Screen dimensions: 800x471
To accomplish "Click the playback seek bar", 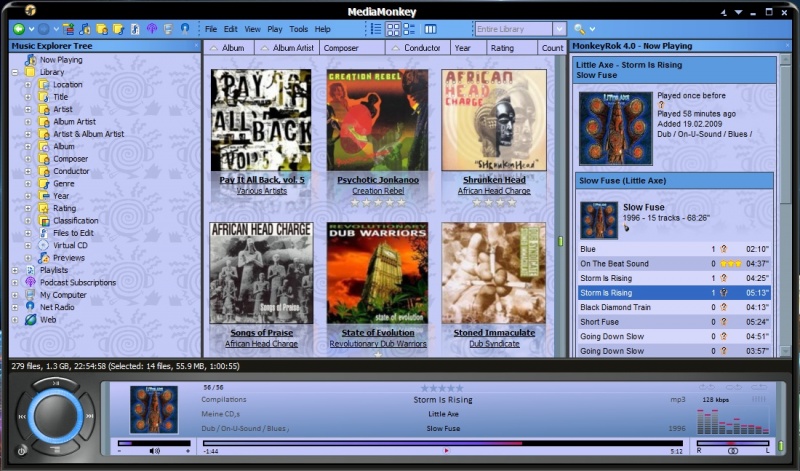I will pos(400,443).
